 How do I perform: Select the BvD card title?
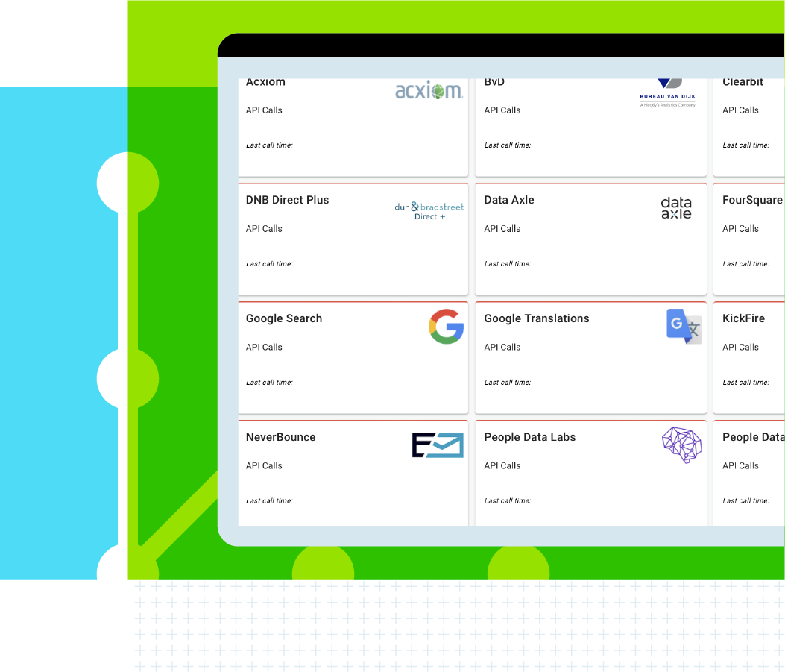(494, 82)
